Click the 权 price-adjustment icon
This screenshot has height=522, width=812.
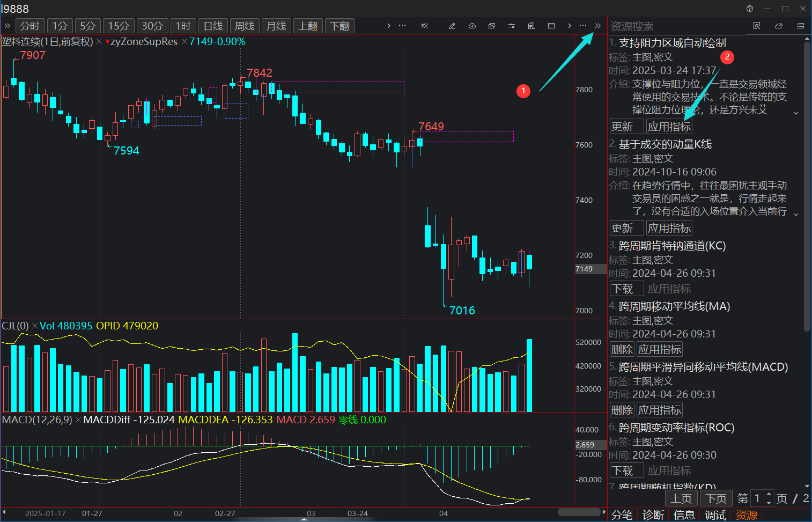(425, 26)
